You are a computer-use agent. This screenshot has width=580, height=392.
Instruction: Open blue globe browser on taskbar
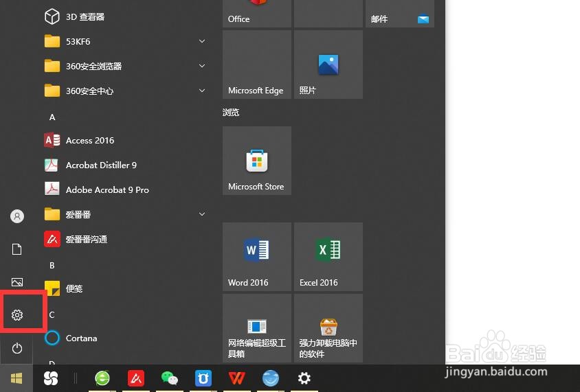[271, 378]
